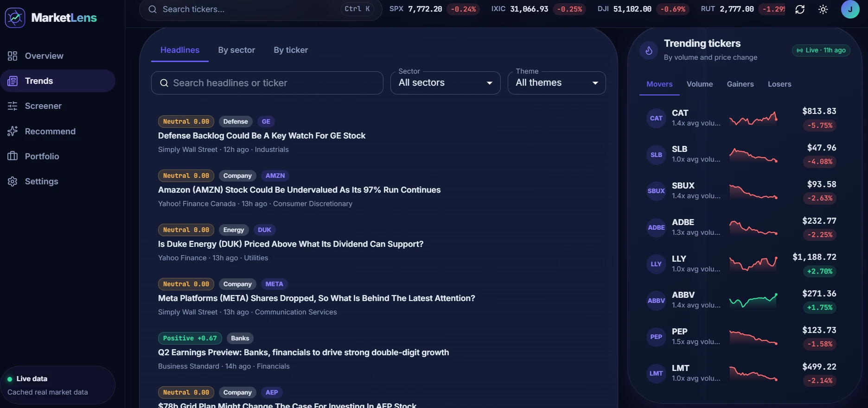Open the Sector All sectors dropdown
This screenshot has width=868, height=408.
click(x=445, y=83)
